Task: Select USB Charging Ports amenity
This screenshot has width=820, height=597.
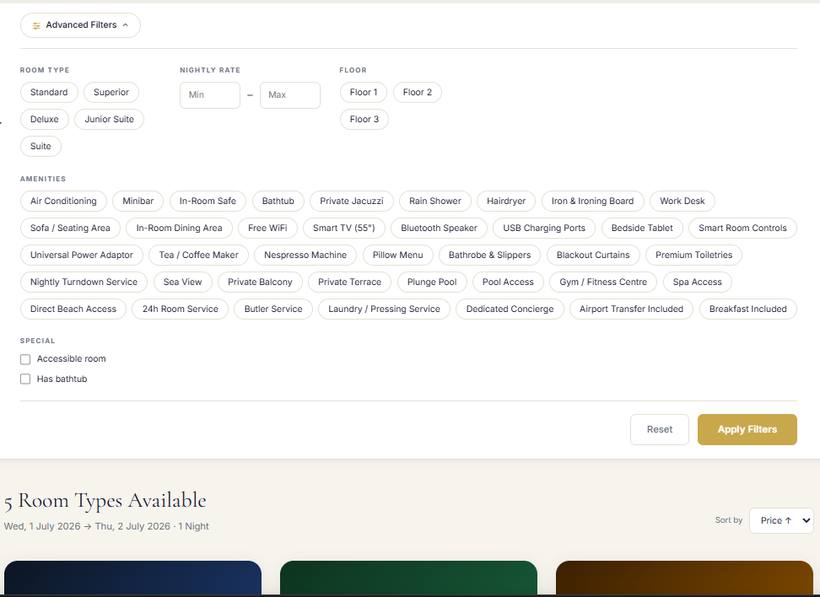Action: click(x=544, y=228)
